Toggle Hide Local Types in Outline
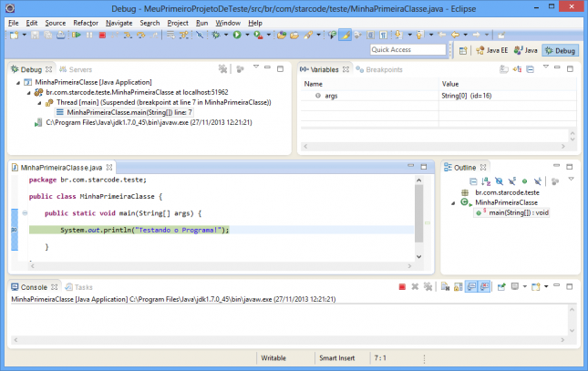This screenshot has height=371, width=588. tap(538, 181)
